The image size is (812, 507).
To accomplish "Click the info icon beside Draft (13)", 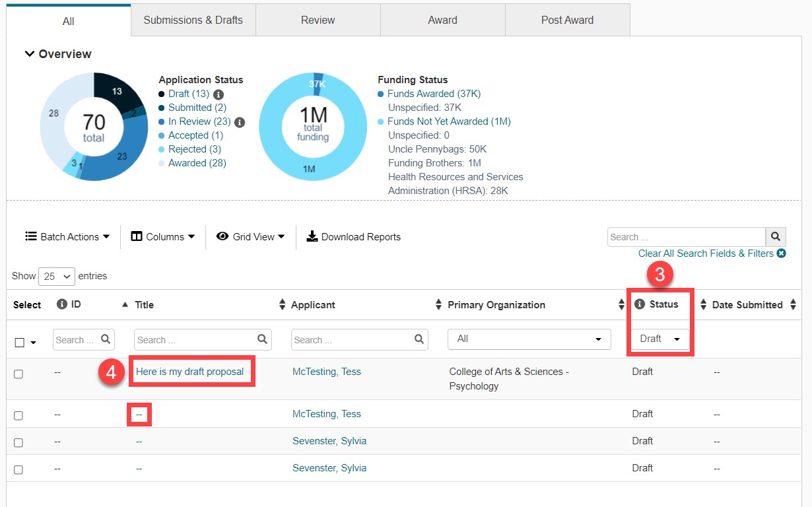I will pos(218,94).
